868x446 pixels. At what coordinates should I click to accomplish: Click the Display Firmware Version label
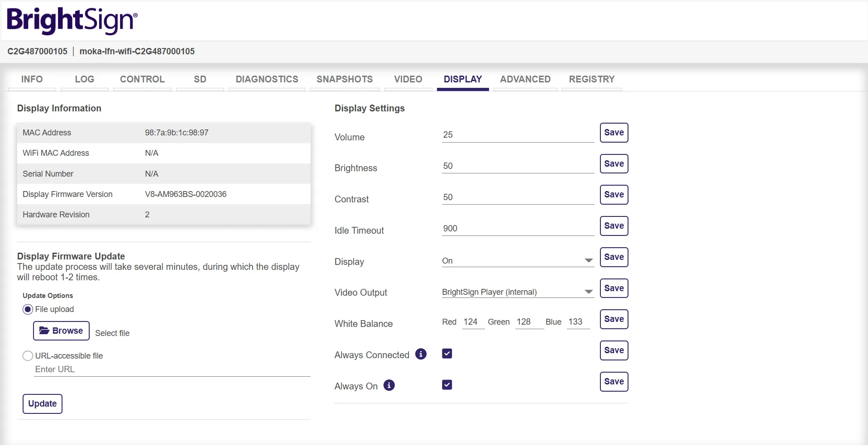point(67,194)
